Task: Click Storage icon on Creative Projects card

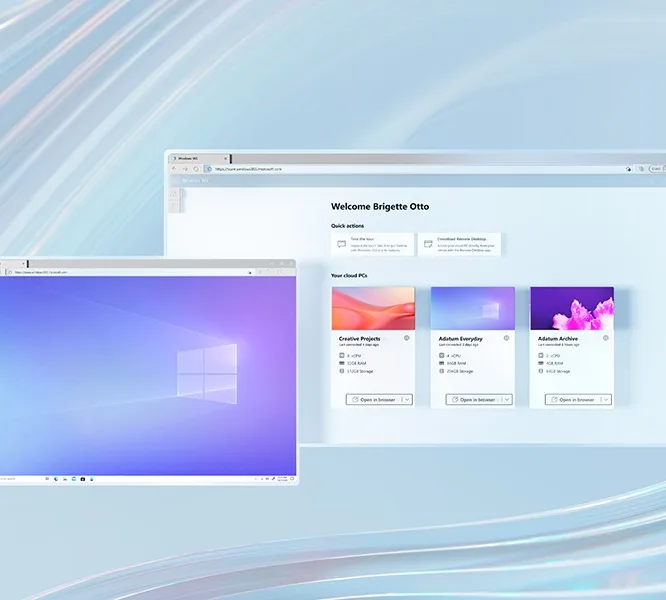Action: [x=341, y=371]
